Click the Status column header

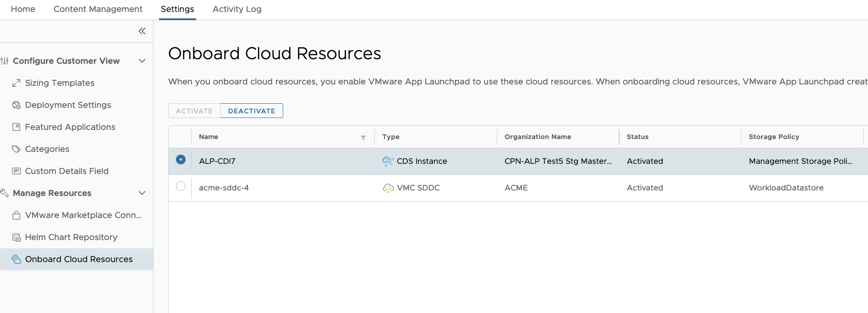637,137
